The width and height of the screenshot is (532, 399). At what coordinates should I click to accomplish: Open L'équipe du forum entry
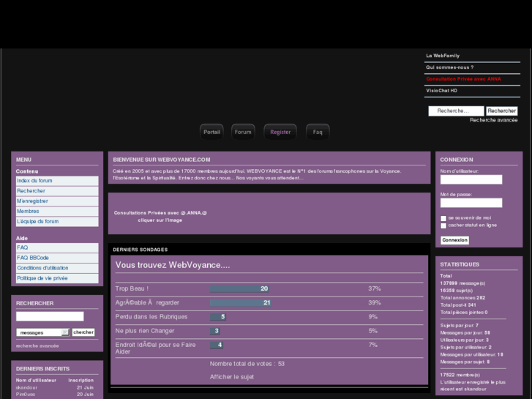[57, 221]
